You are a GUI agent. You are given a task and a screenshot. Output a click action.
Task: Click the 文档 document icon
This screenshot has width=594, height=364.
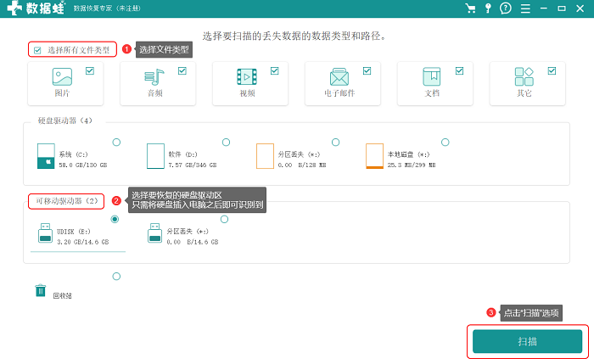tap(431, 76)
